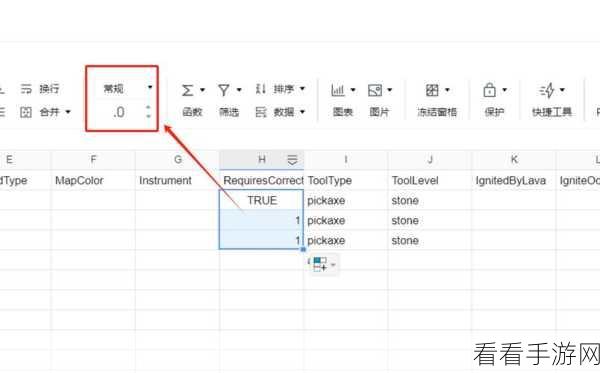Select column E header
Image resolution: width=600 pixels, height=373 pixels.
point(25,160)
